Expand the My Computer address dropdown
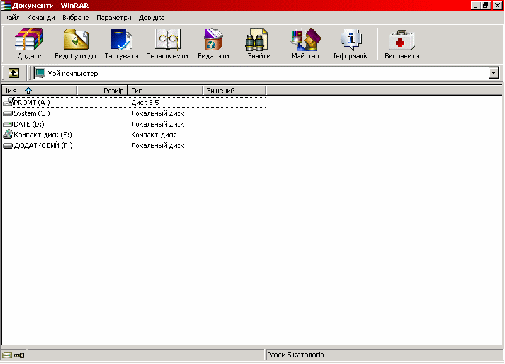Screen dimensions: 505x364 point(493,73)
